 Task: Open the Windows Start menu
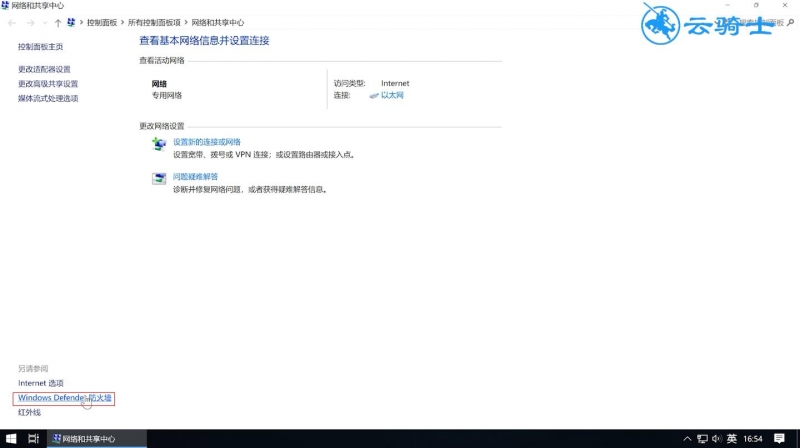(x=11, y=439)
